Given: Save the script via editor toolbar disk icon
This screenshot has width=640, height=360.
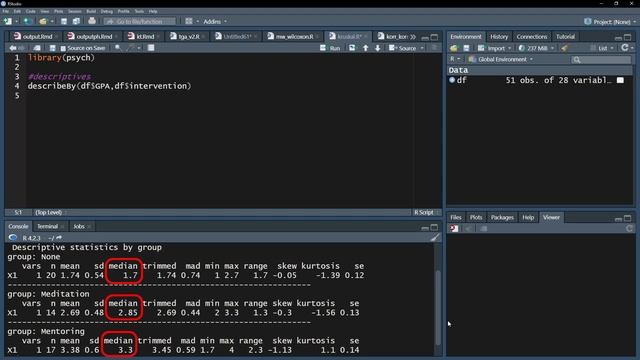Looking at the screenshot, I should (x=52, y=48).
